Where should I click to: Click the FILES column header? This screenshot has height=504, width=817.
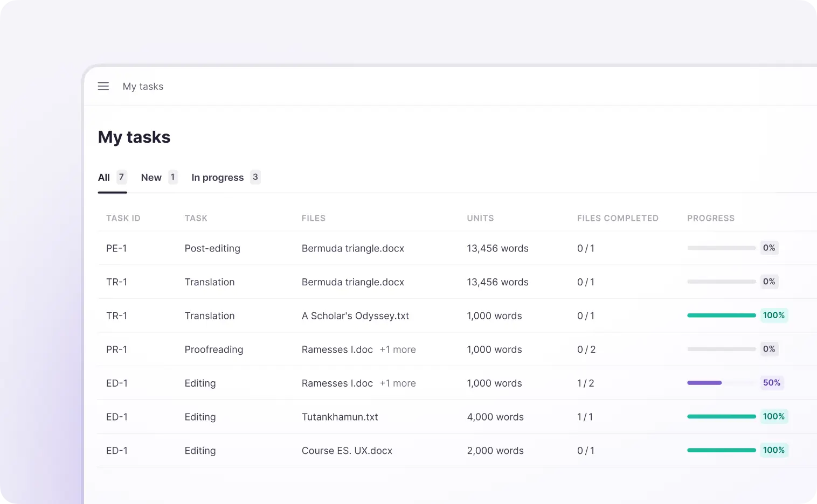(x=314, y=218)
